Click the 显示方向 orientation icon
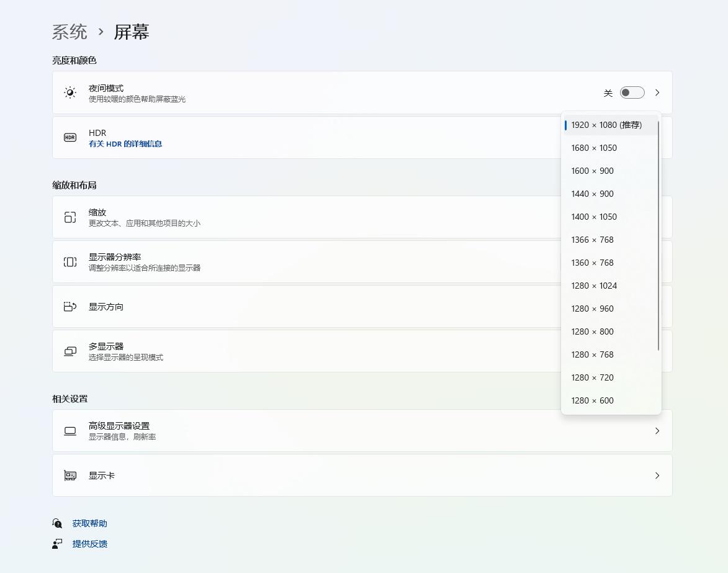Viewport: 728px width, 573px height. click(x=70, y=306)
